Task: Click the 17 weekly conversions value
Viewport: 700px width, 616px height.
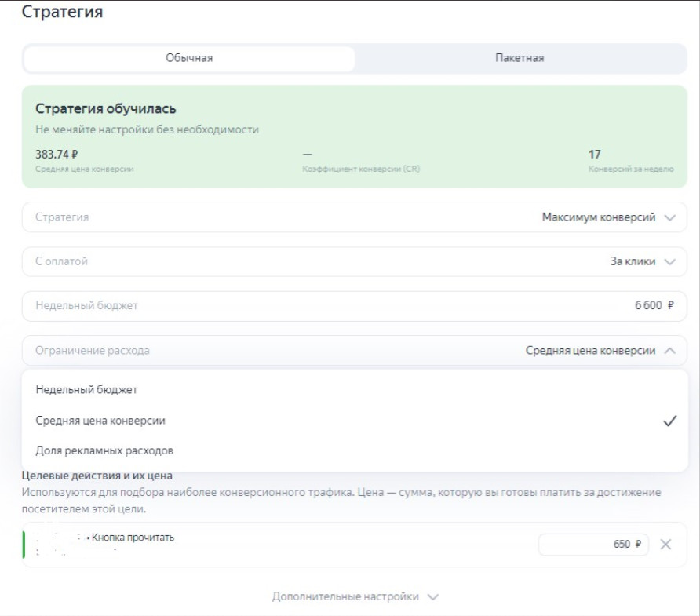Action: 595,155
